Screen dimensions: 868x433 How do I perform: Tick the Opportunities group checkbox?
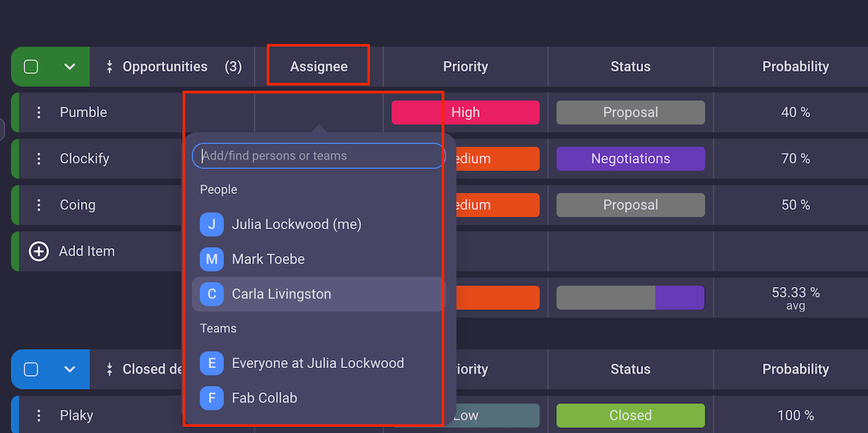[31, 67]
